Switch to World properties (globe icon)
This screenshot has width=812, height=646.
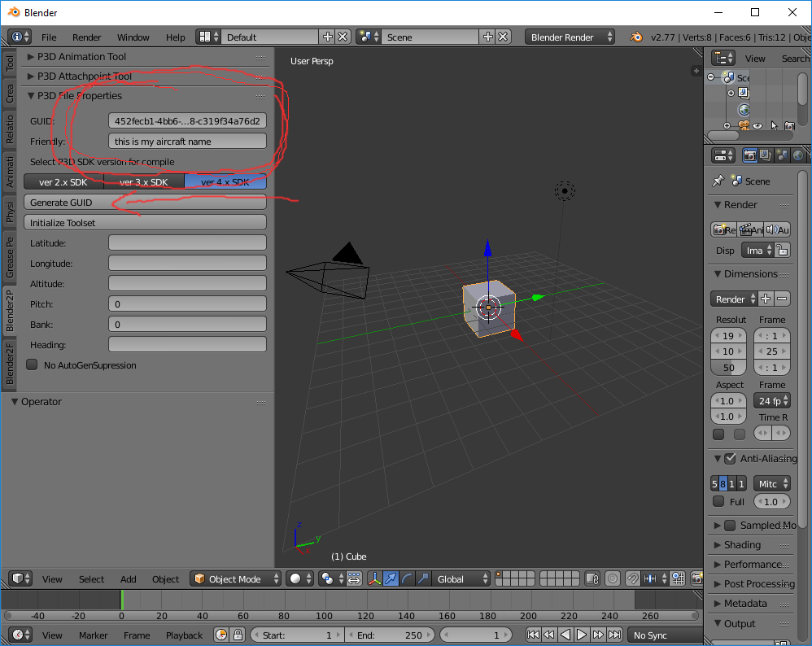point(798,155)
